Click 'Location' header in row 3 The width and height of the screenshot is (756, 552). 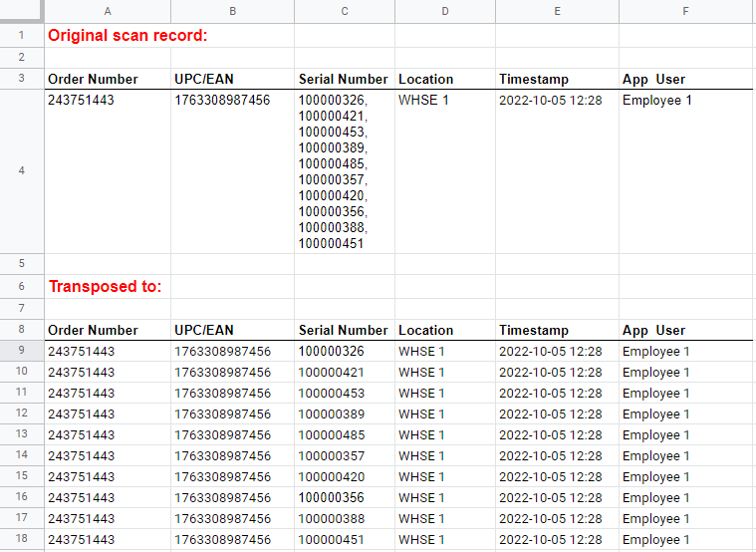click(425, 79)
